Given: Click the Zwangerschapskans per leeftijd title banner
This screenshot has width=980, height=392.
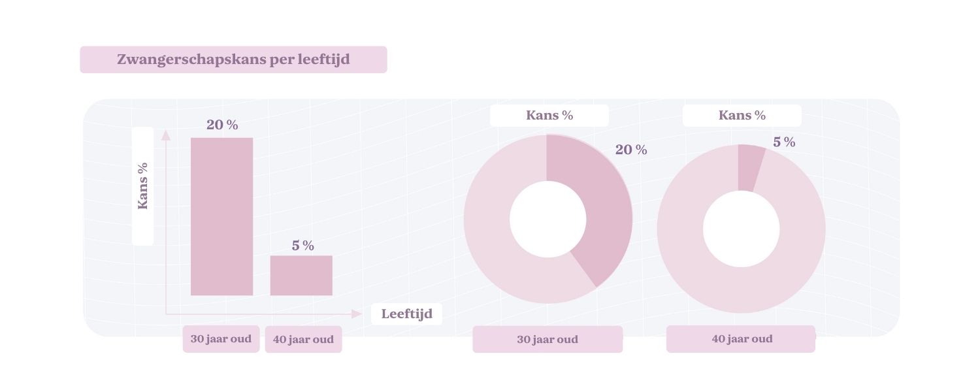Looking at the screenshot, I should point(233,59).
